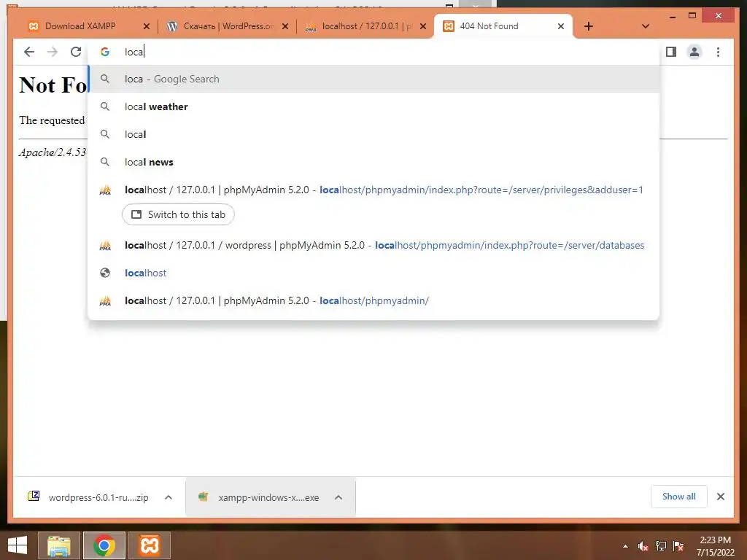Image resolution: width=747 pixels, height=560 pixels.
Task: Open the Chrome three-dot menu
Action: click(x=718, y=52)
